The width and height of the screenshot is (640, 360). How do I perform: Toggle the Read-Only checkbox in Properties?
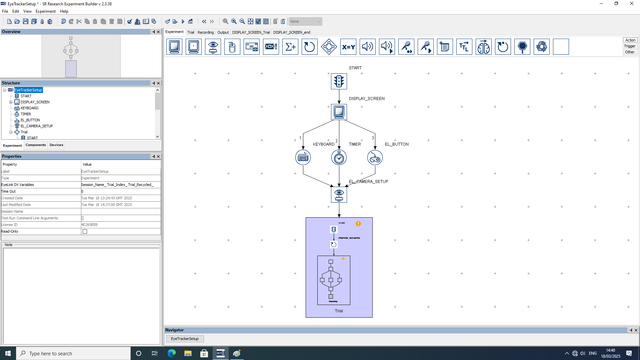click(85, 231)
